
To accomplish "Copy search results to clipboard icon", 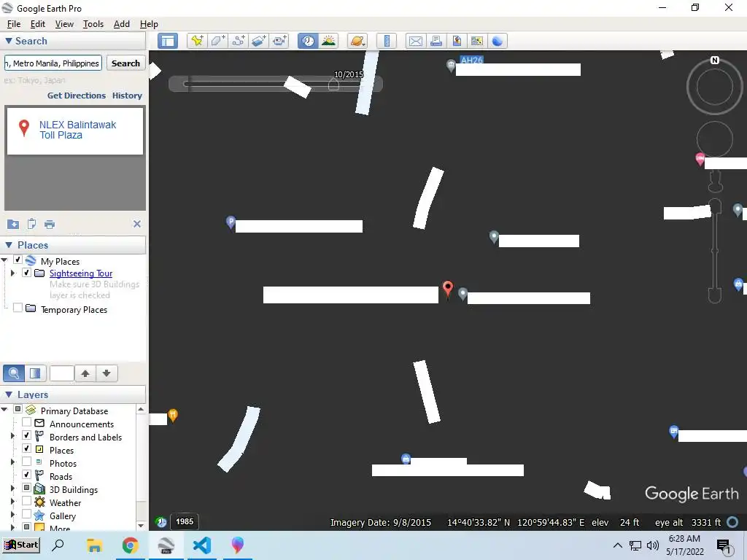I will pyautogui.click(x=31, y=224).
